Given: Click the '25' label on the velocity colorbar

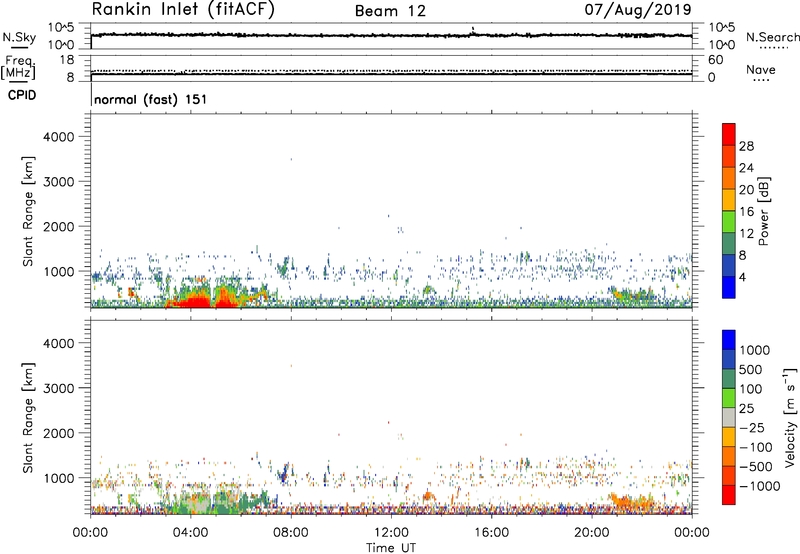Looking at the screenshot, I should pyautogui.click(x=746, y=409).
